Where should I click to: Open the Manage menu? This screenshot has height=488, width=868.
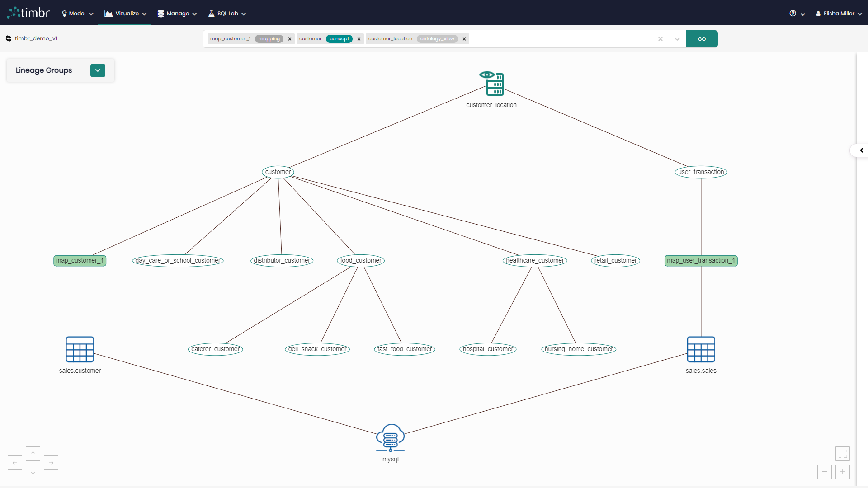[176, 13]
